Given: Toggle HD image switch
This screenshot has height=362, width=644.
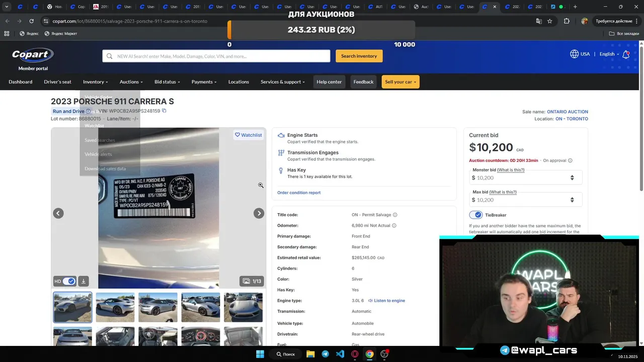Looking at the screenshot, I should click(x=69, y=281).
